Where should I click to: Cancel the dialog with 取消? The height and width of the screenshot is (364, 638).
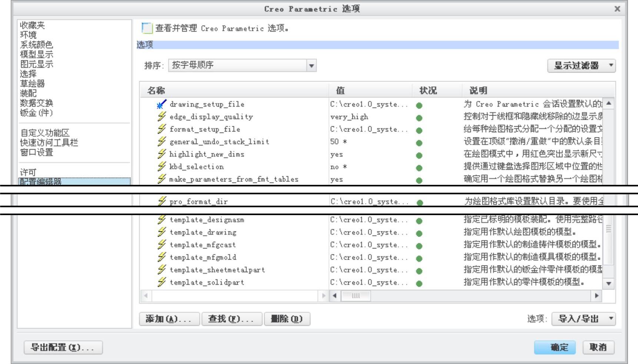[598, 347]
